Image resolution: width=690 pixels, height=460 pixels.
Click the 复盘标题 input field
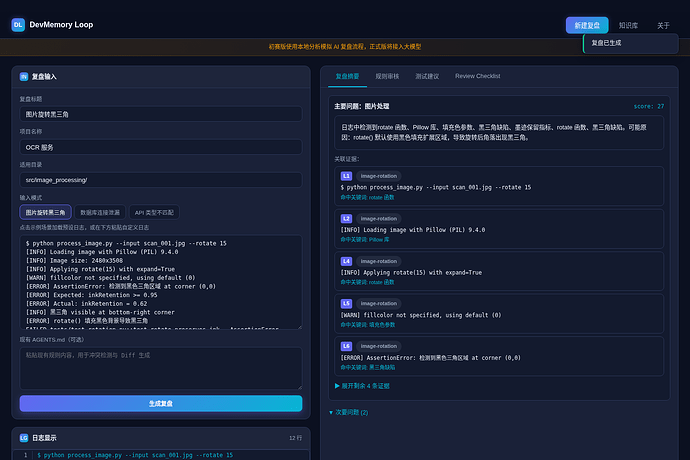(161, 114)
